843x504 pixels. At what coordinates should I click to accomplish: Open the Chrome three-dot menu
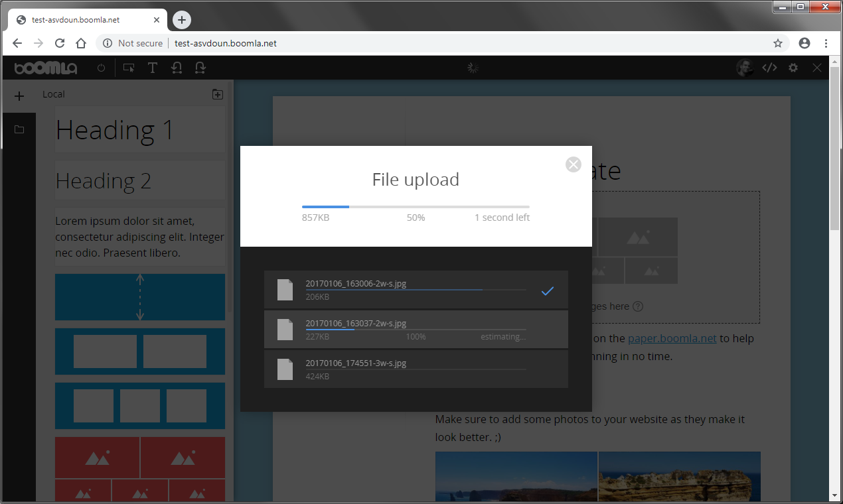click(x=826, y=43)
